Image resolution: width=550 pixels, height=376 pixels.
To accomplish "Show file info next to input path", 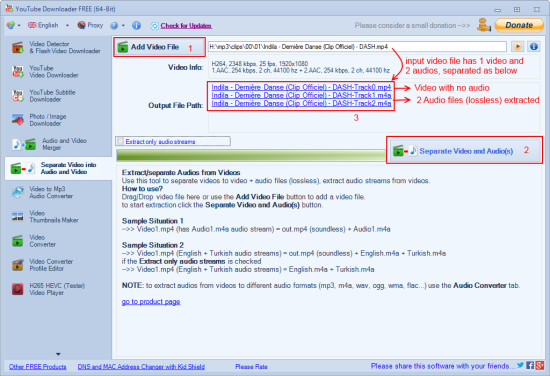I will pos(534,46).
